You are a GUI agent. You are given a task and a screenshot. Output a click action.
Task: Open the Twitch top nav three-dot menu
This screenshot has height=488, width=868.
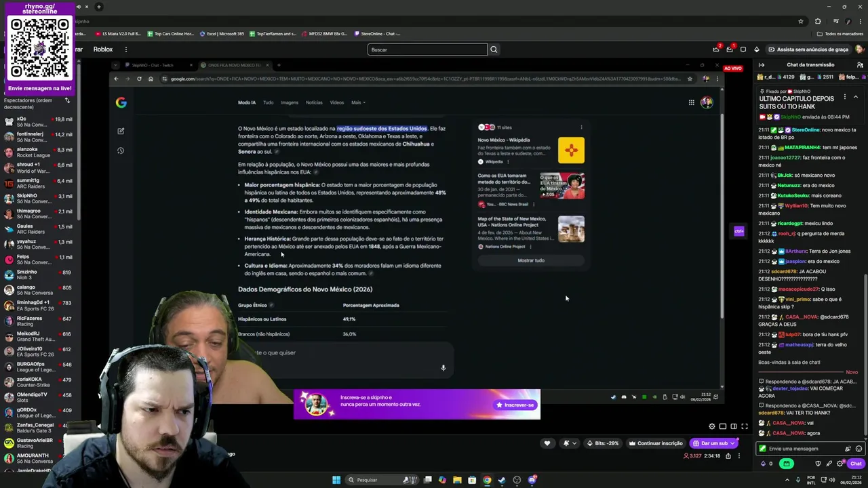click(x=125, y=49)
